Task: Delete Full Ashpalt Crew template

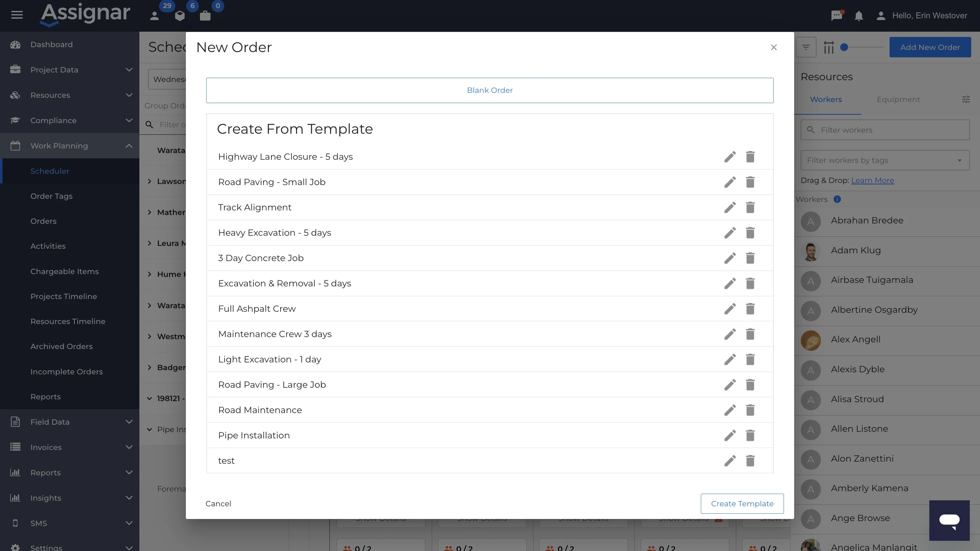Action: tap(750, 309)
